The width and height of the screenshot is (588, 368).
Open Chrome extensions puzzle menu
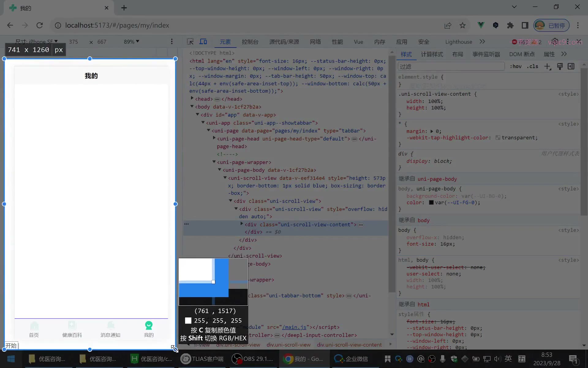click(510, 25)
